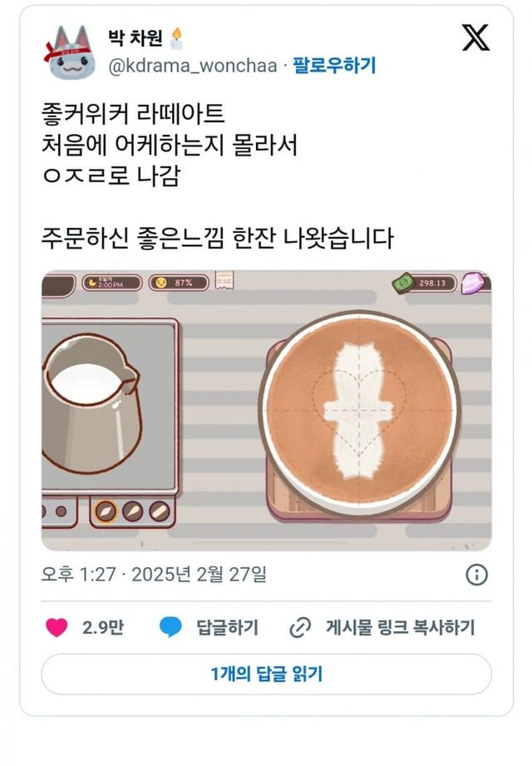This screenshot has width=532, height=766.
Task: Open the cat avatar profile picture
Action: click(70, 52)
